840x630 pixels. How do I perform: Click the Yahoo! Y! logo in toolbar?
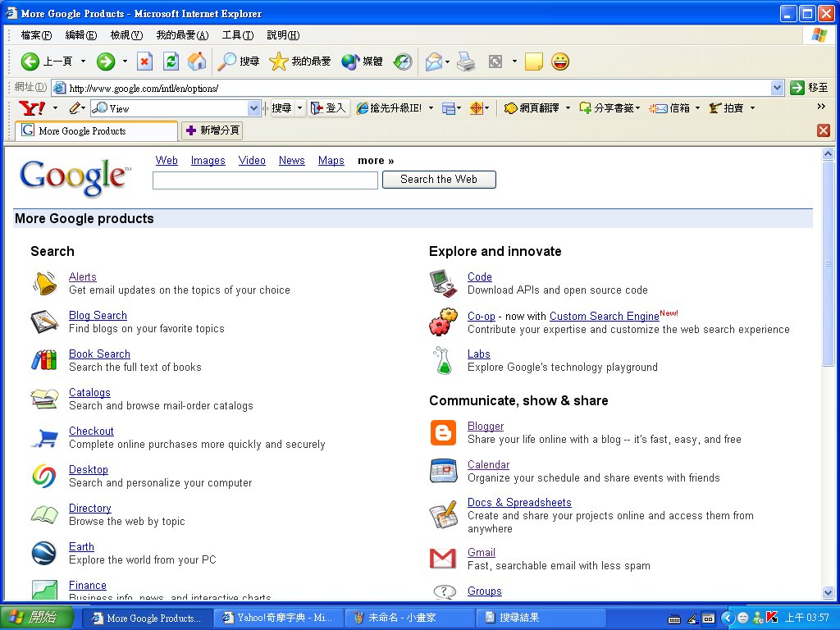point(32,108)
